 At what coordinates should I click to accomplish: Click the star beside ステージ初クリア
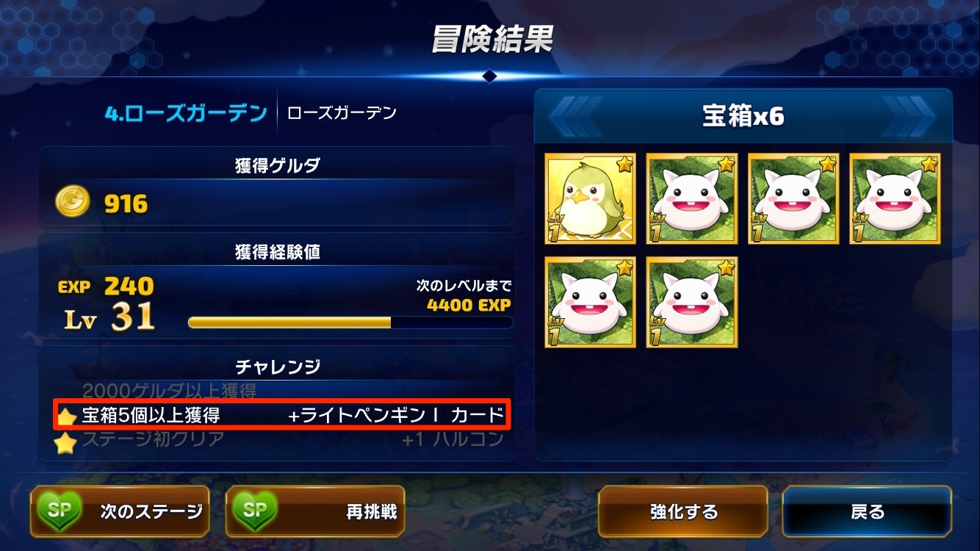67,443
